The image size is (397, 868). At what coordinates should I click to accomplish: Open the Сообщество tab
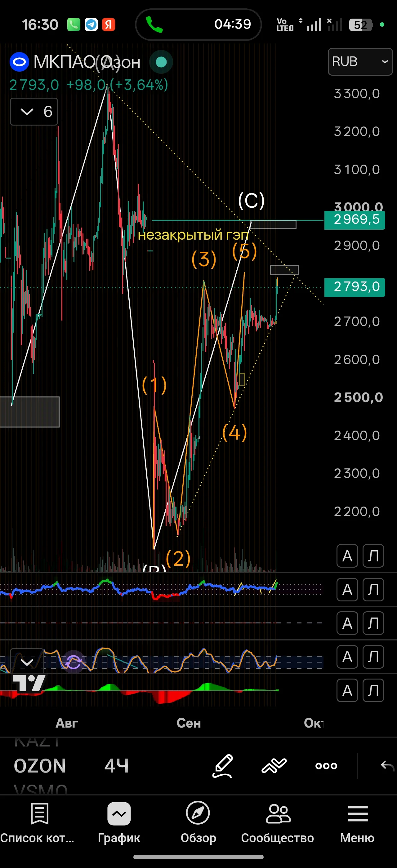point(278,822)
